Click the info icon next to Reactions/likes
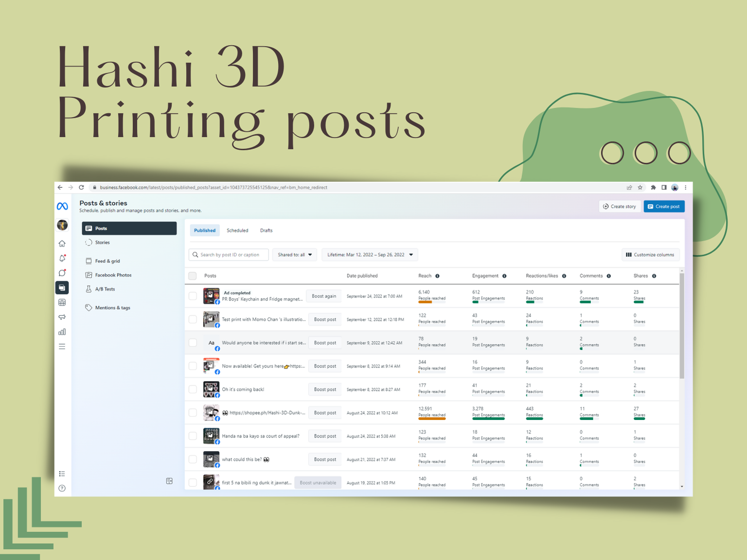The height and width of the screenshot is (560, 747). pyautogui.click(x=564, y=276)
